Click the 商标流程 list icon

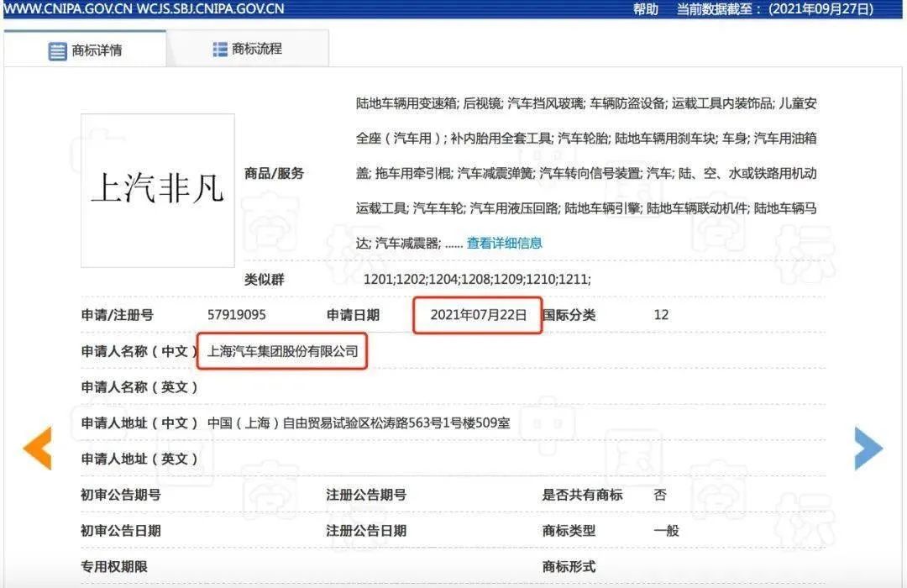(x=220, y=50)
